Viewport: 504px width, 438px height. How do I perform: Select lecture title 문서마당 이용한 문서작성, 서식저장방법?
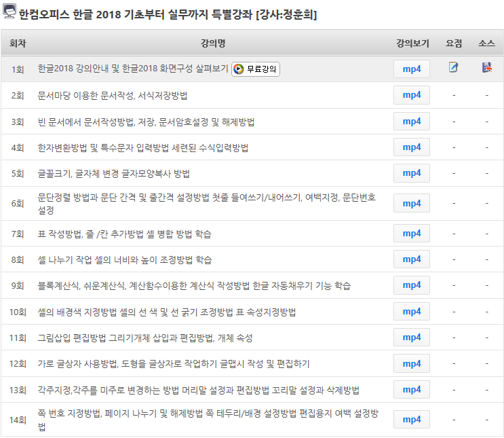tap(113, 95)
